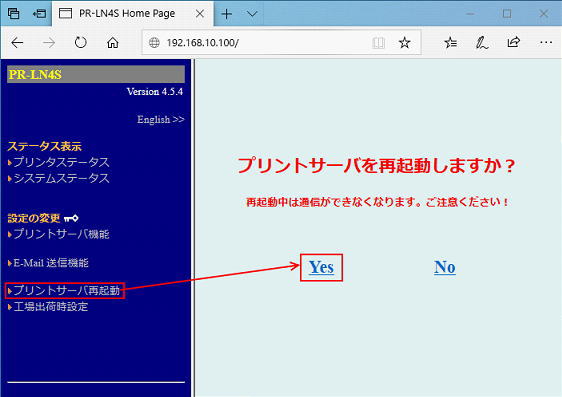Open a new tab with plus icon

[227, 14]
